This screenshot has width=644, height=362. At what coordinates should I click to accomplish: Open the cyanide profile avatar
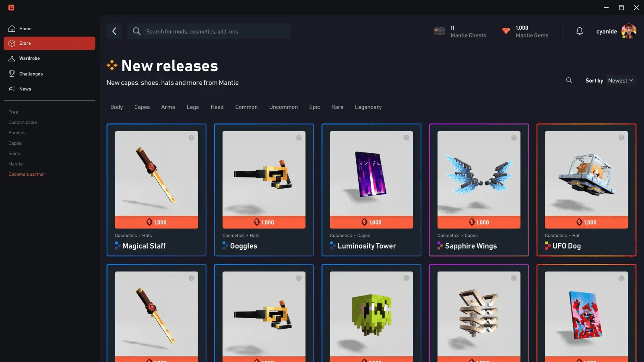click(629, 31)
